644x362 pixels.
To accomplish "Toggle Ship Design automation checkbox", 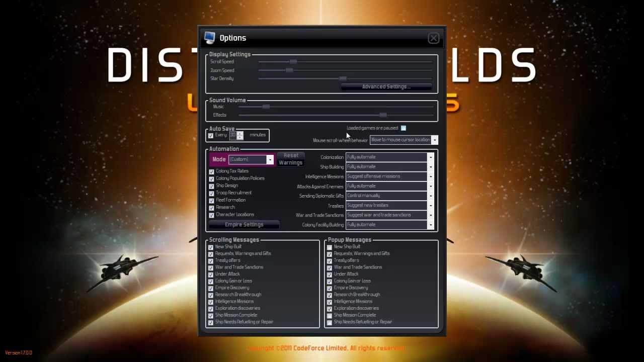I will point(211,186).
